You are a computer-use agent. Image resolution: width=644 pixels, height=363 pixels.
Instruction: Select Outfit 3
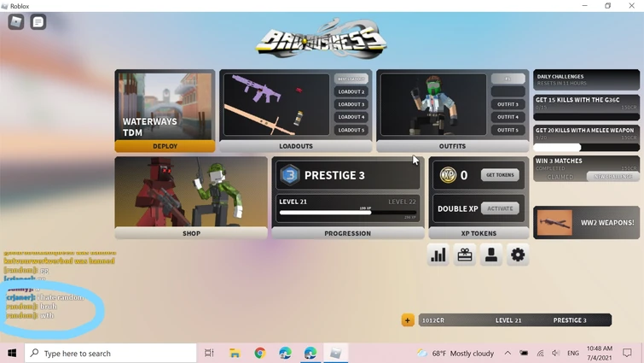pyautogui.click(x=508, y=104)
